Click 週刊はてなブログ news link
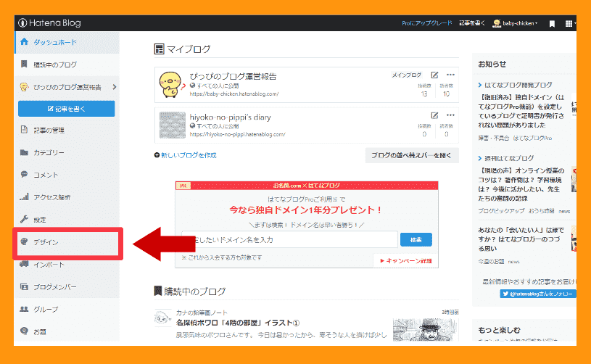The image size is (591, 364). 509,158
